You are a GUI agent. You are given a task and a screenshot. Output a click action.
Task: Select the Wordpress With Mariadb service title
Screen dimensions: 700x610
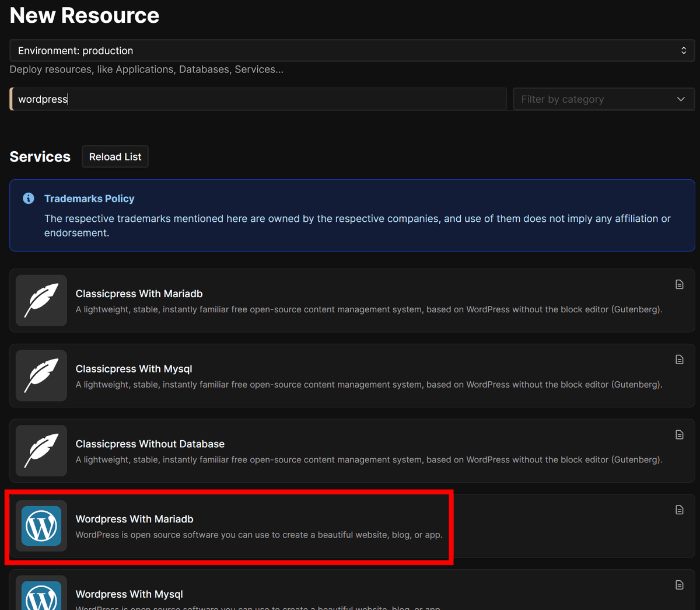point(134,519)
